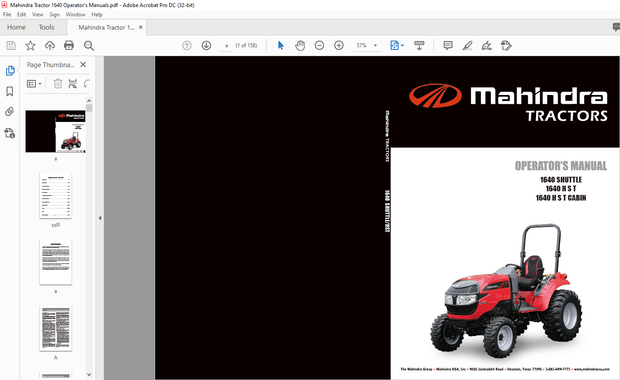Open the File menu
Image resolution: width=620 pixels, height=380 pixels.
[7, 14]
